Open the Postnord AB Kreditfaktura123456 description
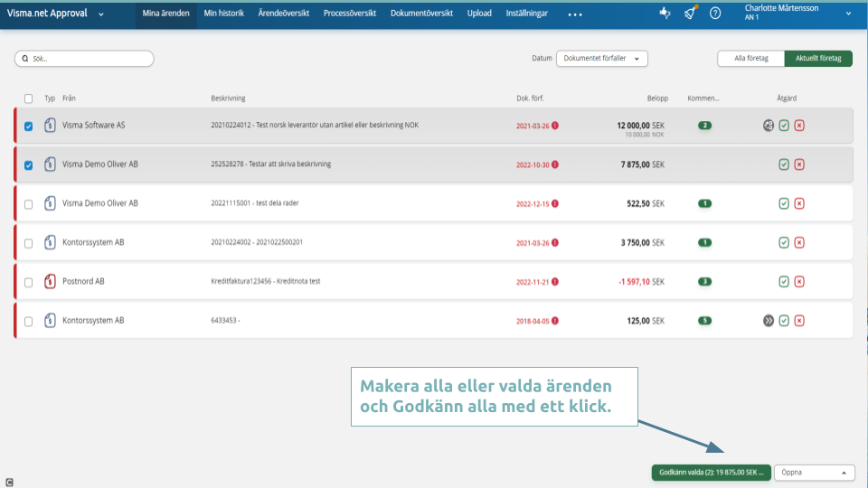 coord(265,281)
